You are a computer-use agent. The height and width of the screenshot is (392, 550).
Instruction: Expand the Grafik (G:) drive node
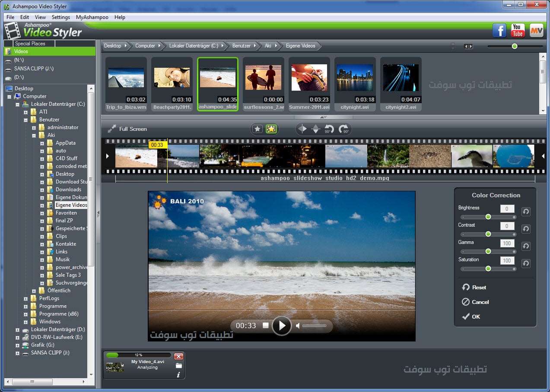click(x=18, y=345)
